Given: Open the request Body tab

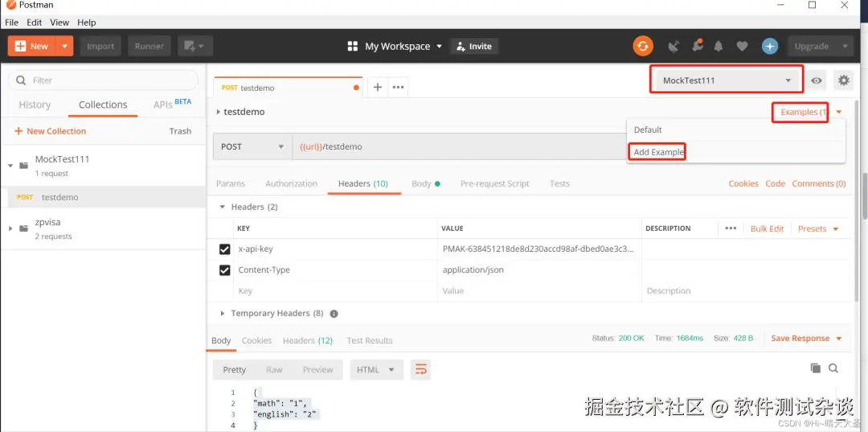Looking at the screenshot, I should (x=426, y=184).
